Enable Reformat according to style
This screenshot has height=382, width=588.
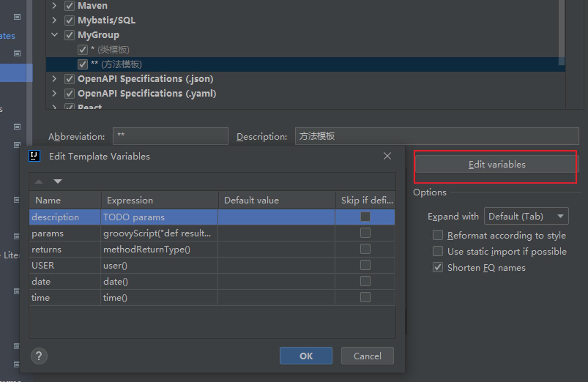tap(438, 235)
